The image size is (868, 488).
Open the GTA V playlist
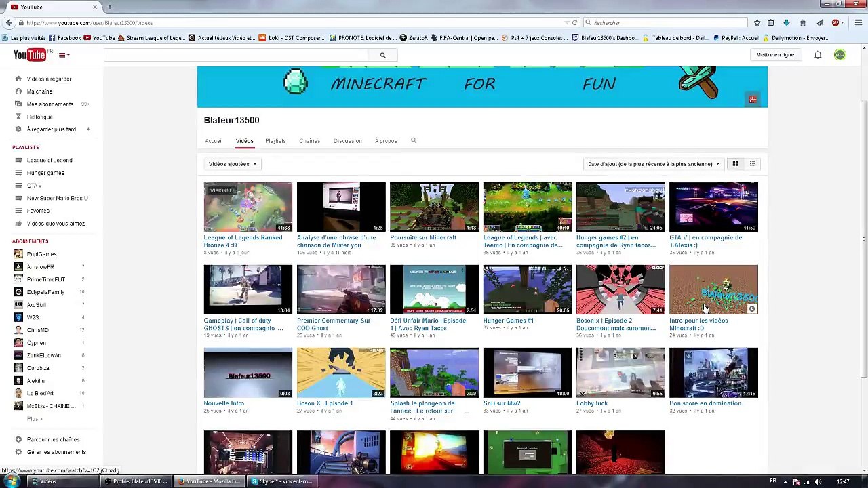click(34, 186)
